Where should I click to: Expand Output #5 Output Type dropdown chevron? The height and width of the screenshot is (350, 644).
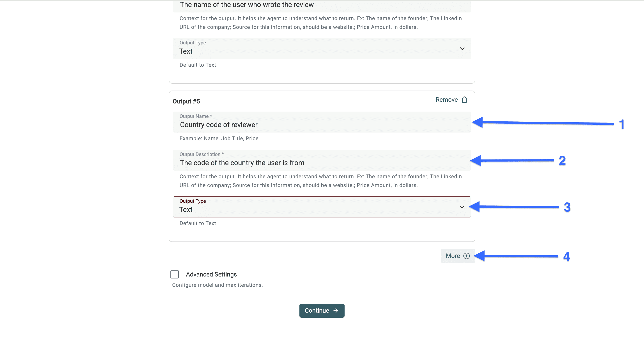coord(462,207)
